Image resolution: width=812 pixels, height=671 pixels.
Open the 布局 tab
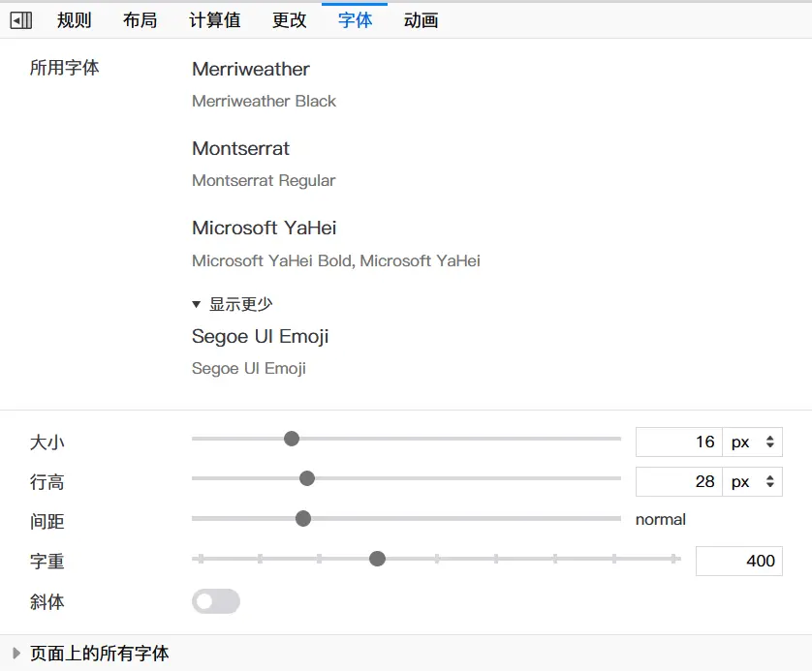(140, 20)
